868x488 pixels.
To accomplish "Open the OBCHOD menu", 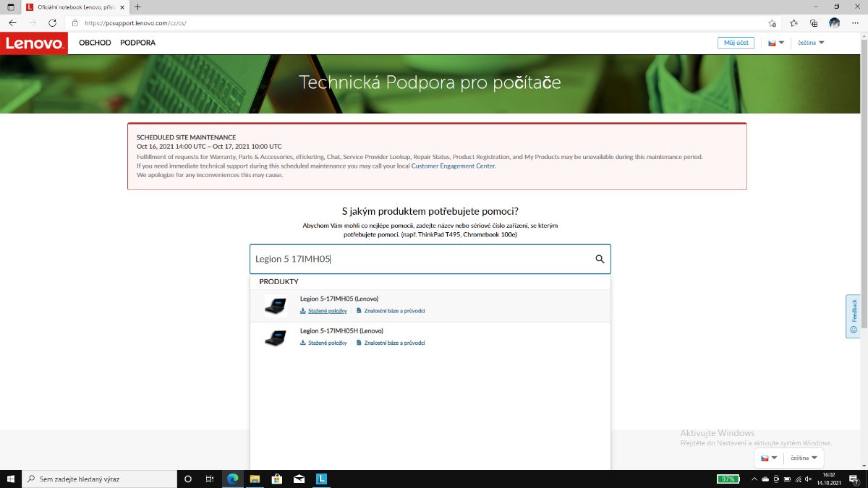I will (x=95, y=43).
